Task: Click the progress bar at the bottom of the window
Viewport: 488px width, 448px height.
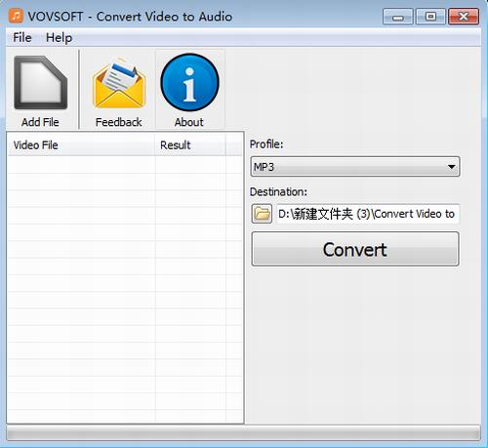Action: [x=244, y=433]
